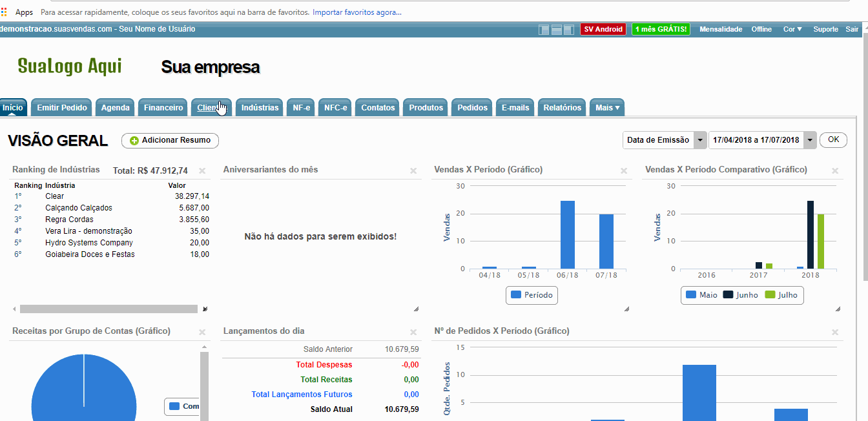Click the blue pie chart in Receitas widget

(84, 387)
